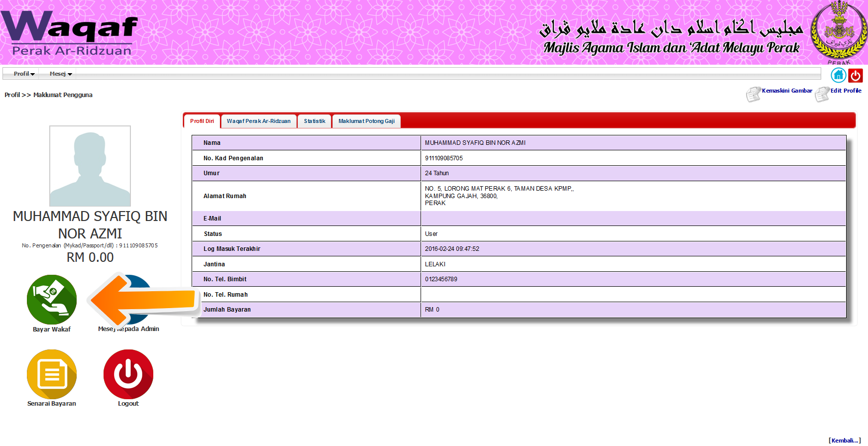This screenshot has width=868, height=446.
Task: Click the Waqaf Perak Ar-Ridzuan logo
Action: (x=69, y=33)
